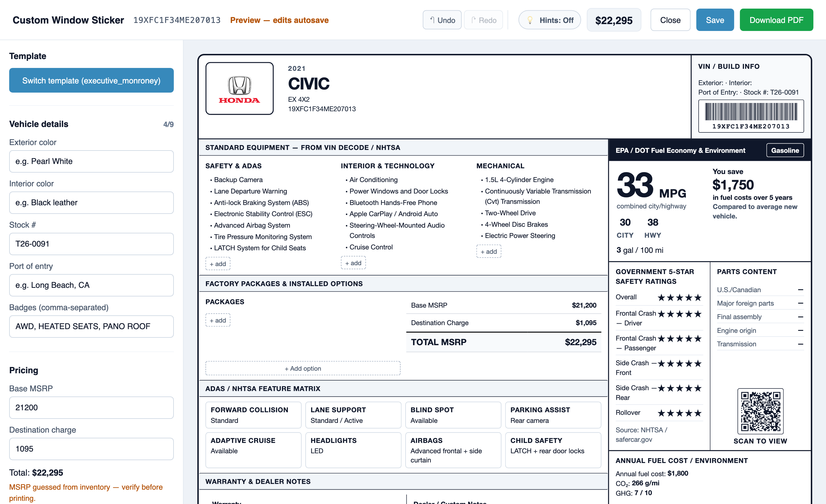Edit the Base MSRP input 21200

click(x=91, y=407)
